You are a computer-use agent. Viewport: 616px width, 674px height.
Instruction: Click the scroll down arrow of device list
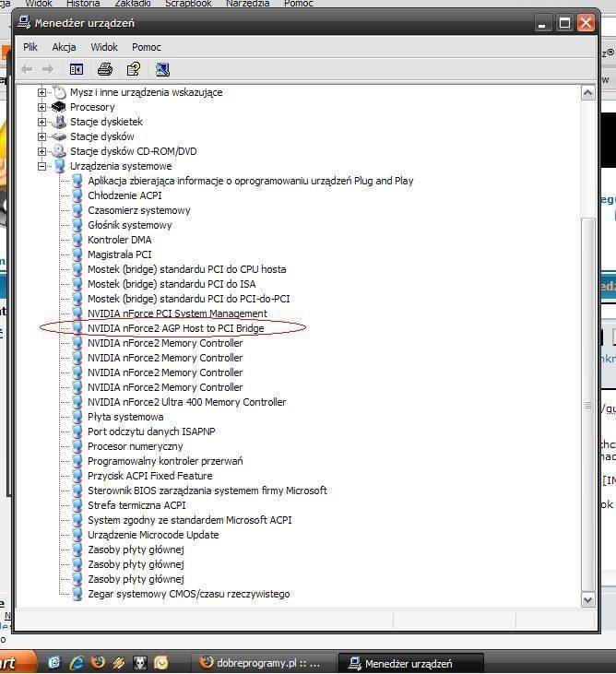tap(588, 599)
